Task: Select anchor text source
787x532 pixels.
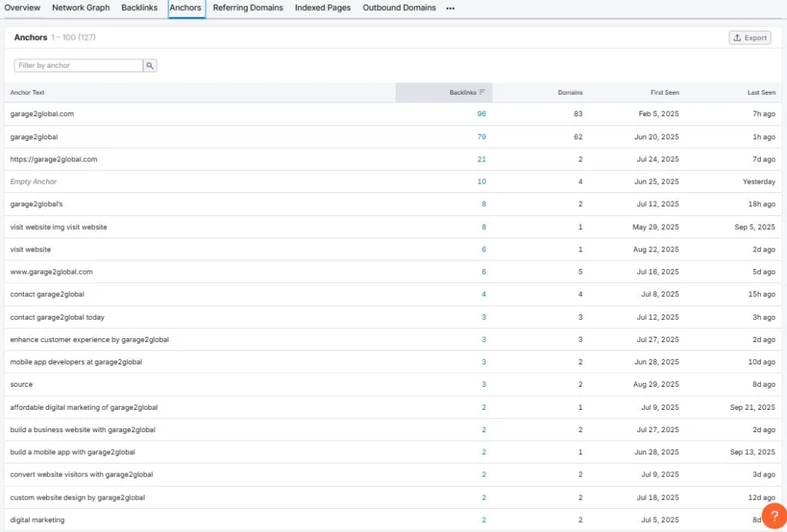Action: (21, 384)
